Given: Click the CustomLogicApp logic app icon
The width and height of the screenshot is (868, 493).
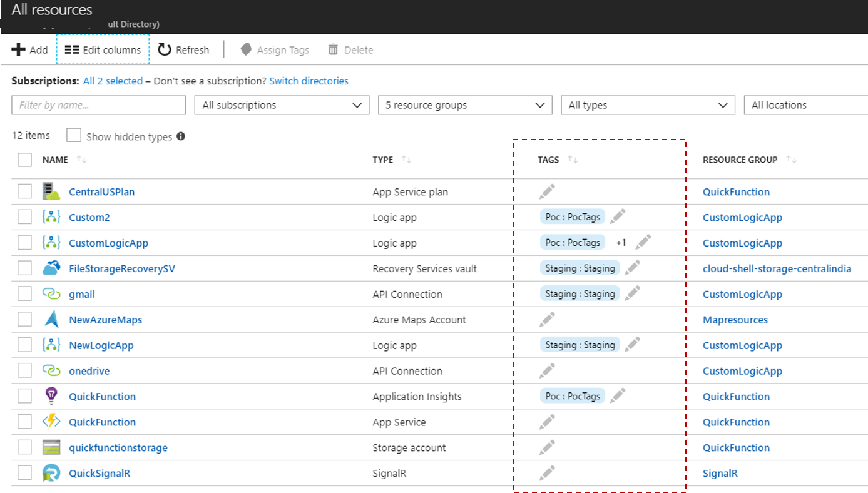Looking at the screenshot, I should (x=51, y=243).
